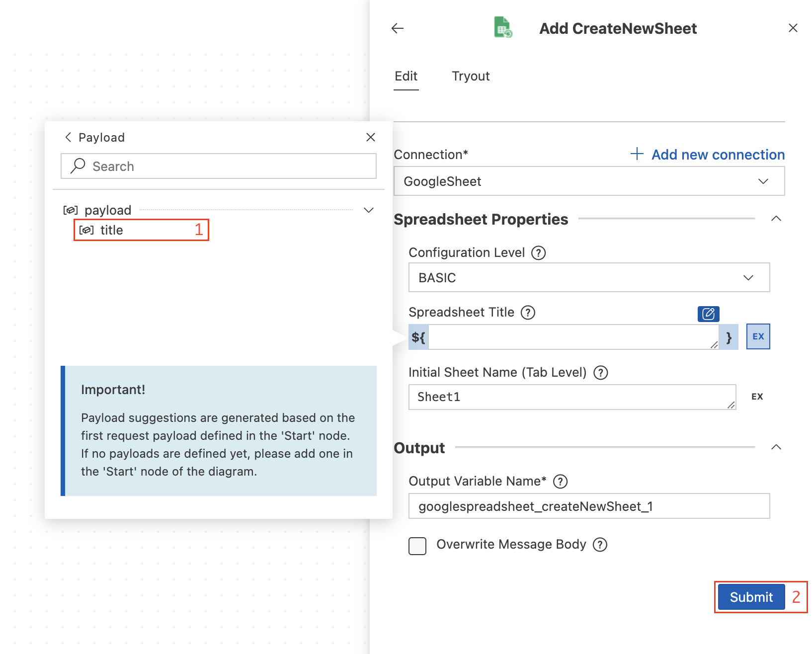Switch to the Tryout tab
The image size is (812, 654).
471,76
